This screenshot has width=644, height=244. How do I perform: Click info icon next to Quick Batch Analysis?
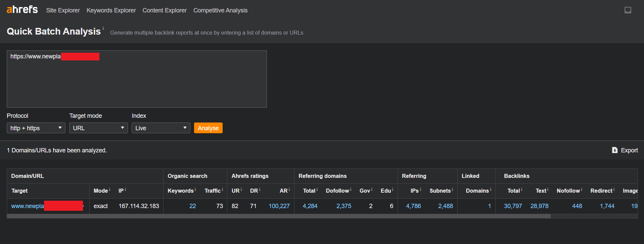103,28
